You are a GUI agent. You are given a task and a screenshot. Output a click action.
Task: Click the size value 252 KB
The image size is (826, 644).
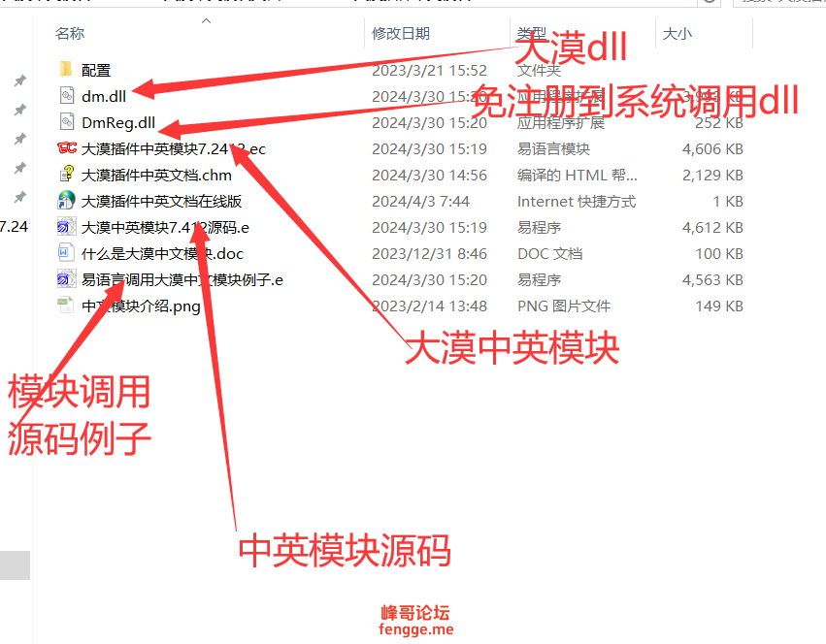719,123
